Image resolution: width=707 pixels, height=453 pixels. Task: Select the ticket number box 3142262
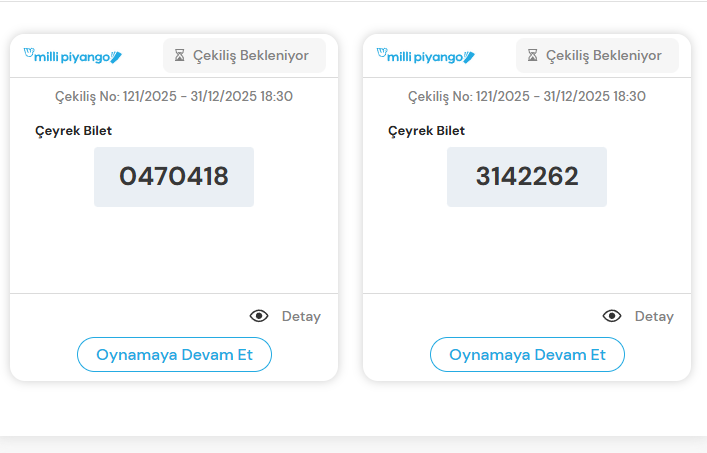[x=527, y=177]
